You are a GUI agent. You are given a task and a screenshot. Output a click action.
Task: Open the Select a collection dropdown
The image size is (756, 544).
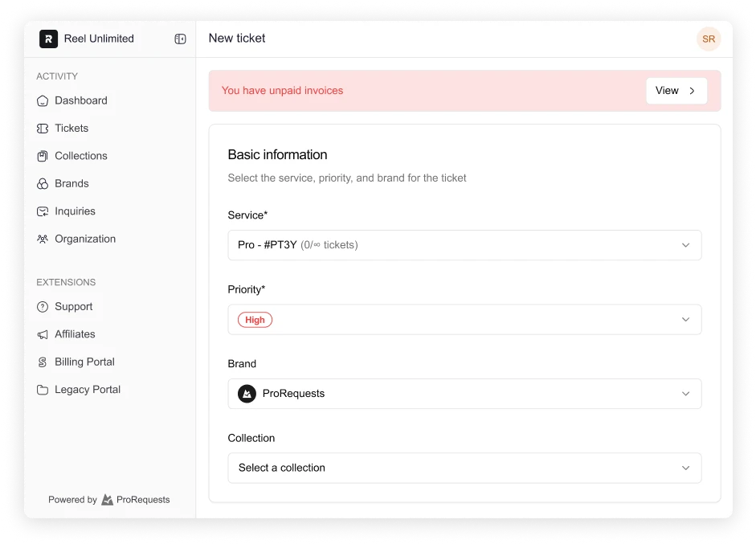pyautogui.click(x=464, y=468)
